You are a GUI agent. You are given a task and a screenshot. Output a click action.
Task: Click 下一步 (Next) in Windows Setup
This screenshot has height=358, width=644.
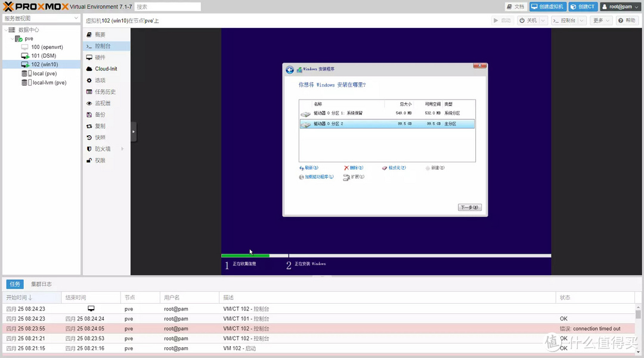point(469,207)
